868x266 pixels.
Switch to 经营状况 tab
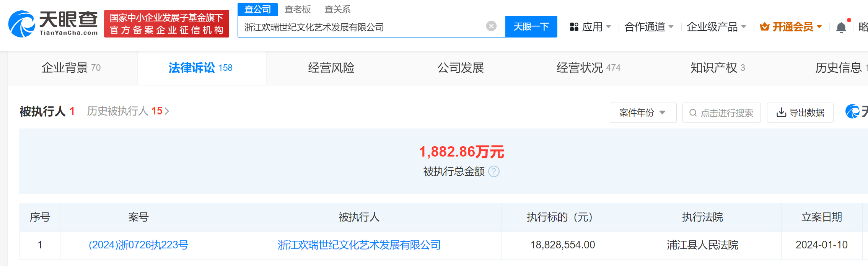pyautogui.click(x=588, y=68)
